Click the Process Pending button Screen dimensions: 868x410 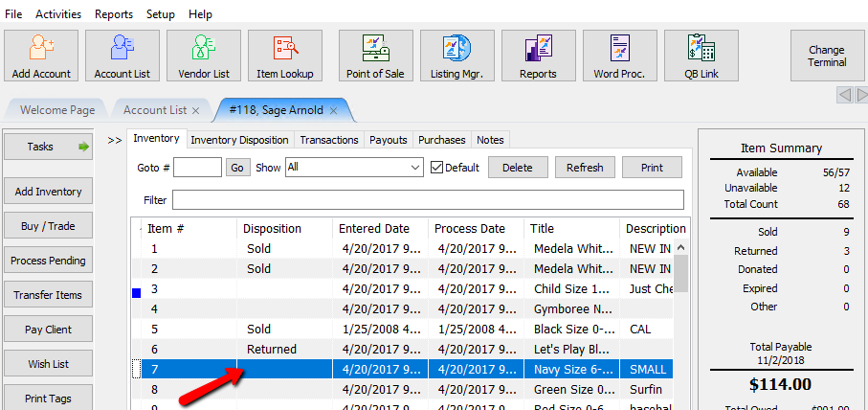pos(48,261)
